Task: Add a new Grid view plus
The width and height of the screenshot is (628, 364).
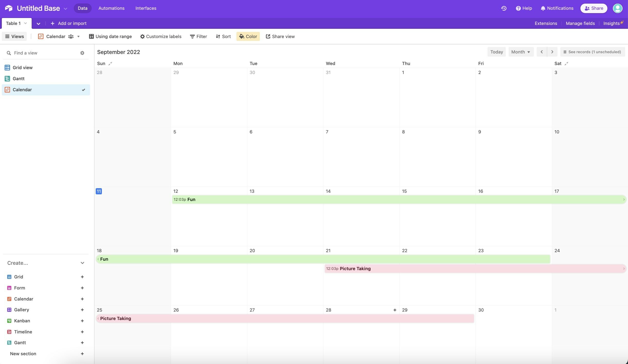Action: tap(82, 277)
